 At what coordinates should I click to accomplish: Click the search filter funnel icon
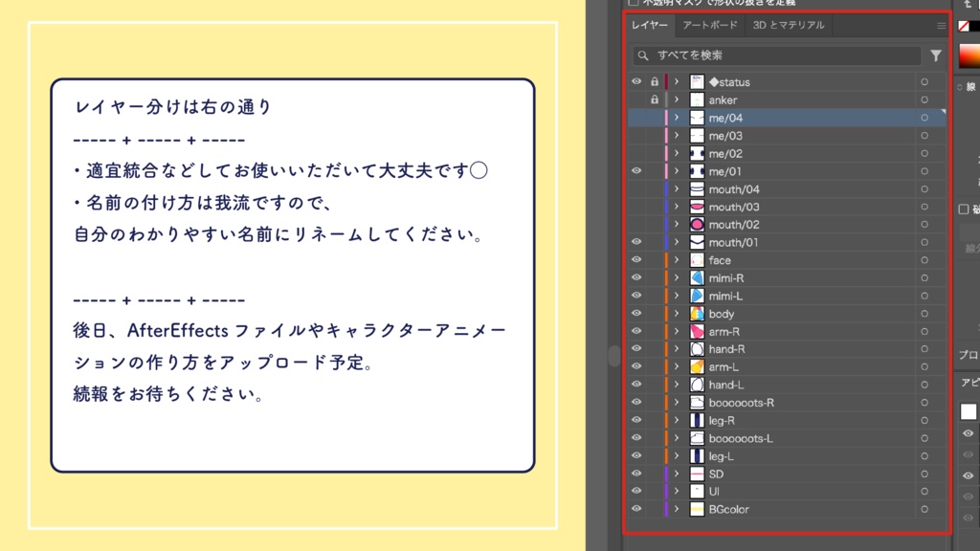936,55
